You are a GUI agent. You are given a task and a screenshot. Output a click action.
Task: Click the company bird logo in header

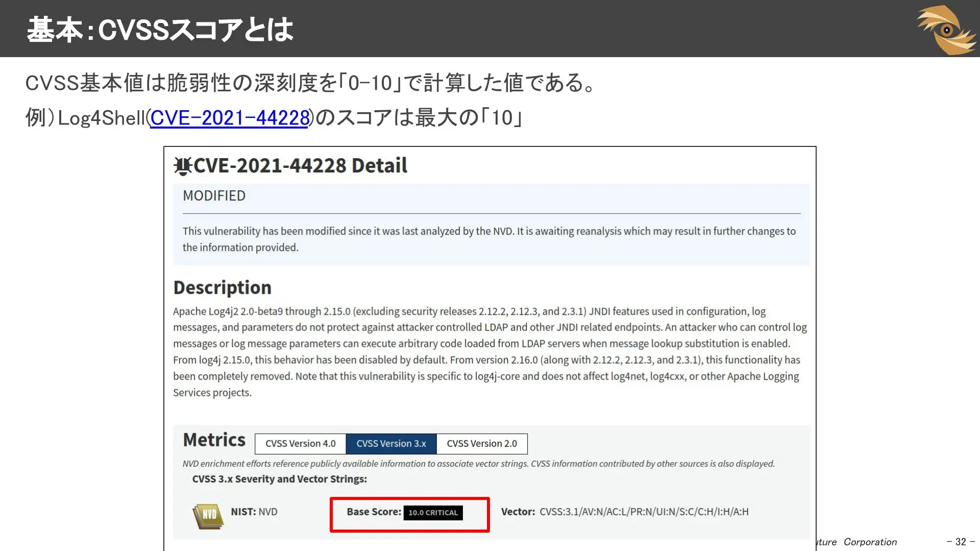coord(947,28)
